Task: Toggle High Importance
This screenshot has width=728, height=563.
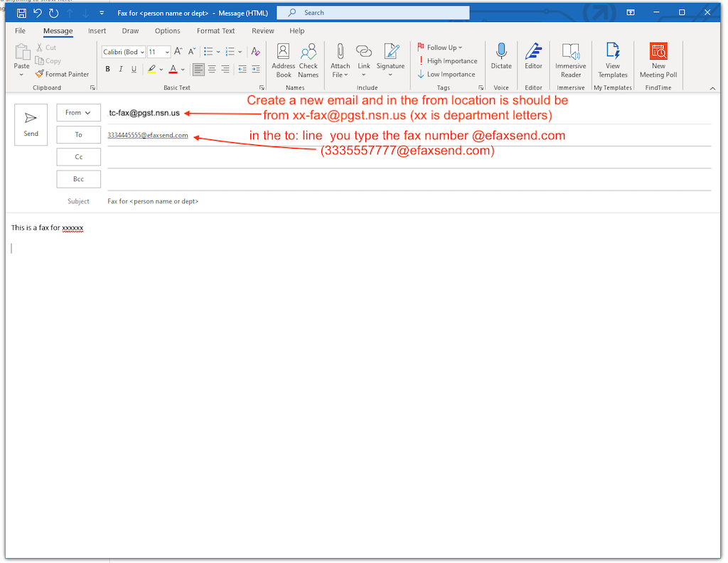Action: pos(448,61)
